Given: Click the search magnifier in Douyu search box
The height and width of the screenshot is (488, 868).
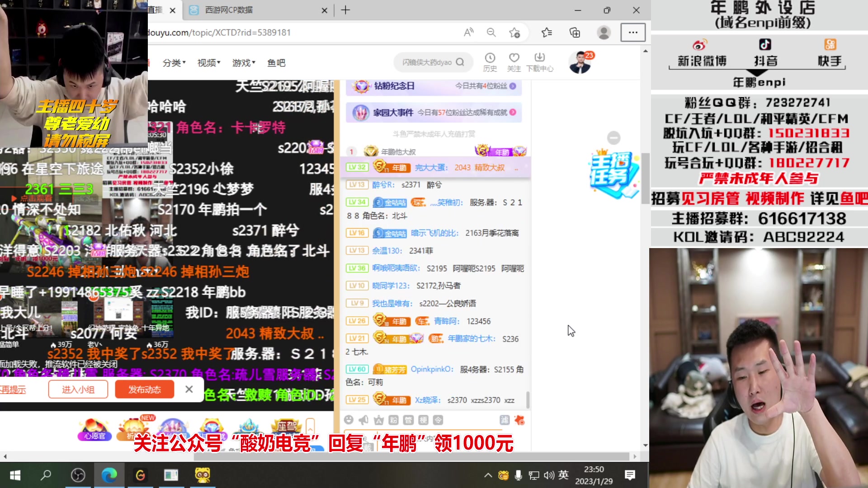Looking at the screenshot, I should 460,62.
